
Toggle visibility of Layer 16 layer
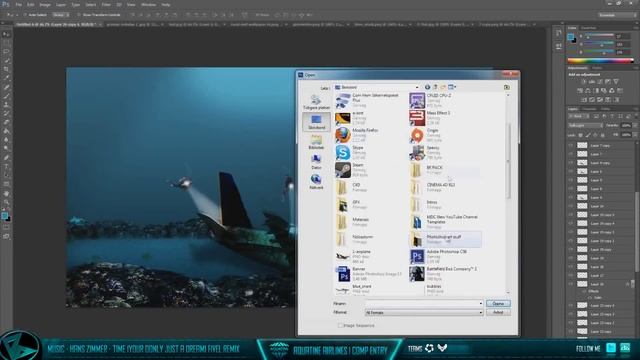(571, 284)
